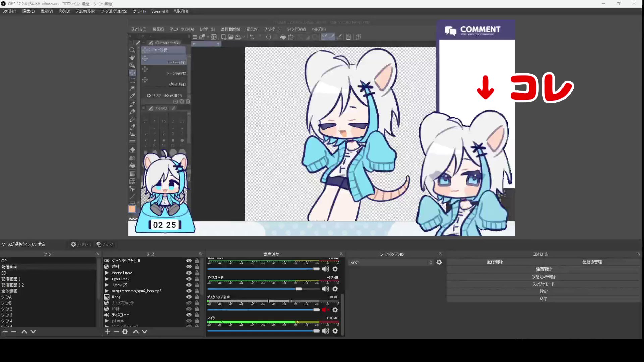Show the hidden p1.mp4 source

pos(189,321)
